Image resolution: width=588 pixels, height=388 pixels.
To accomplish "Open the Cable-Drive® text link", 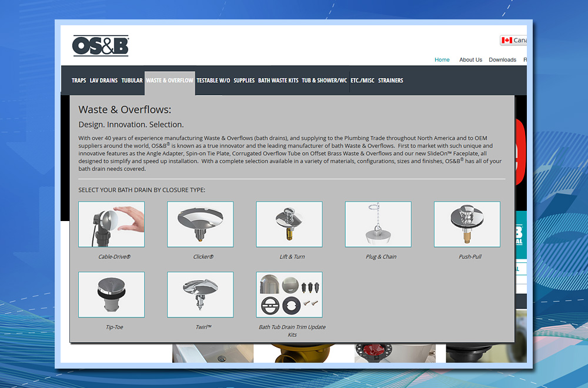I will tap(115, 257).
